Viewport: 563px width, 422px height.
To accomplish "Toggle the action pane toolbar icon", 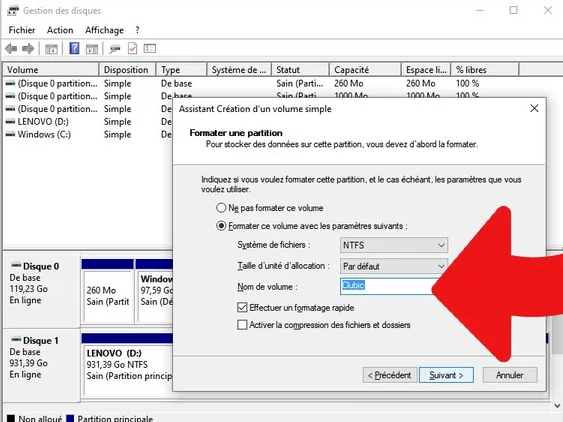I will pos(92,49).
